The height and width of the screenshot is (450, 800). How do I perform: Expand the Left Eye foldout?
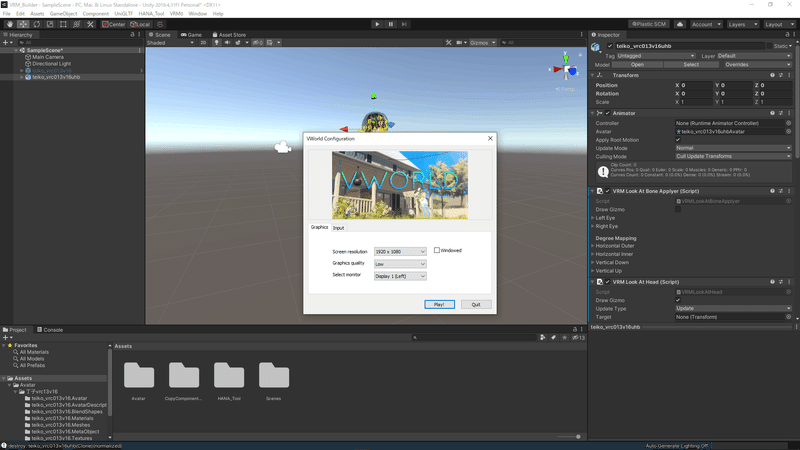(593, 218)
